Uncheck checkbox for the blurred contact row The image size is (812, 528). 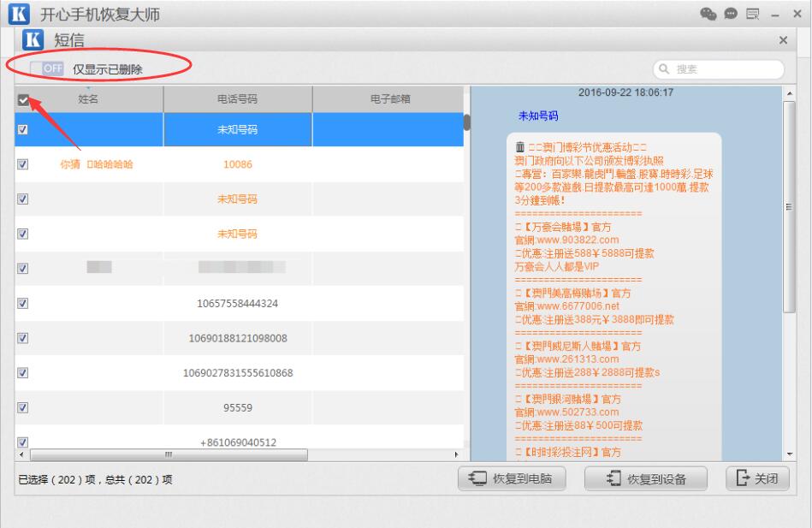click(x=23, y=269)
